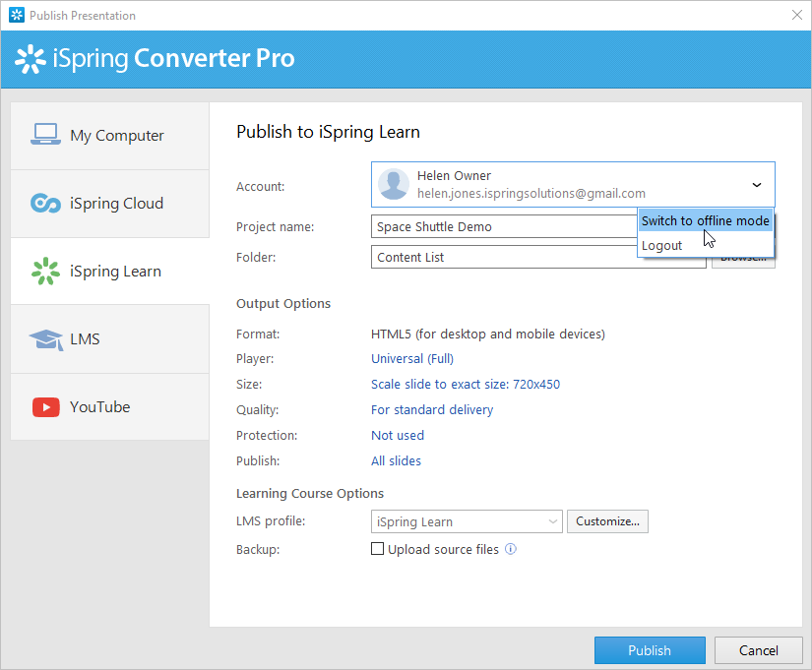Image resolution: width=812 pixels, height=670 pixels.
Task: Enable the Upload source files checkbox
Action: tap(378, 549)
